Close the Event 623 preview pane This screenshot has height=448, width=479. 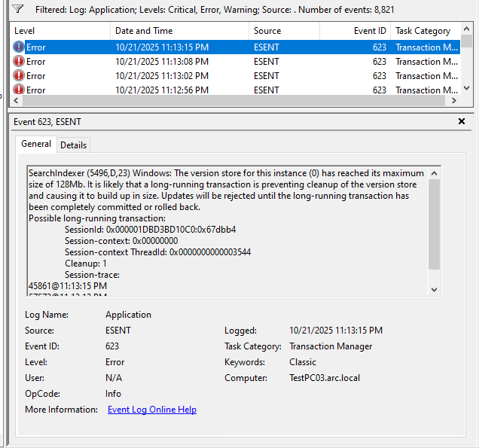462,121
